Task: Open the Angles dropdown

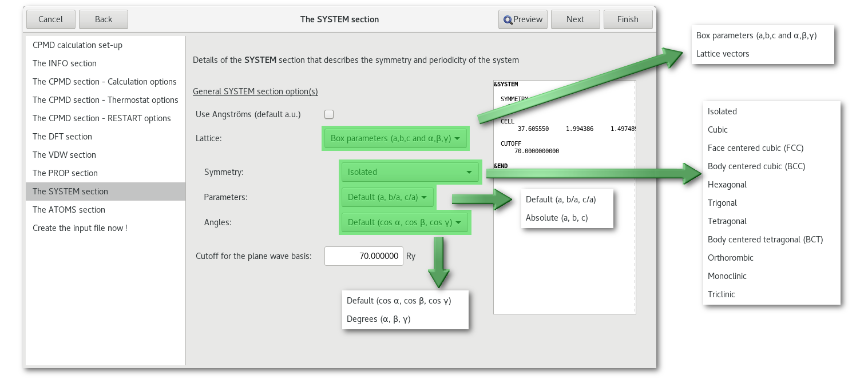Action: (x=405, y=222)
